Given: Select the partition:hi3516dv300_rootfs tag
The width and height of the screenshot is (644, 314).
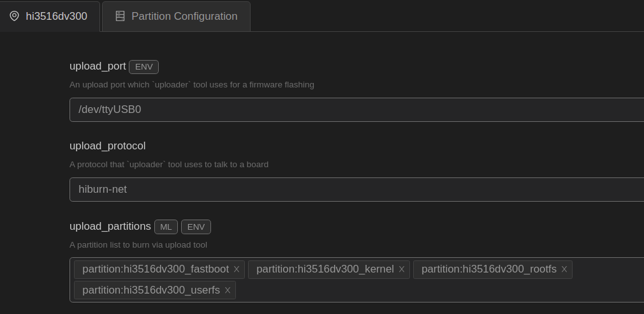Looking at the screenshot, I should coord(488,269).
